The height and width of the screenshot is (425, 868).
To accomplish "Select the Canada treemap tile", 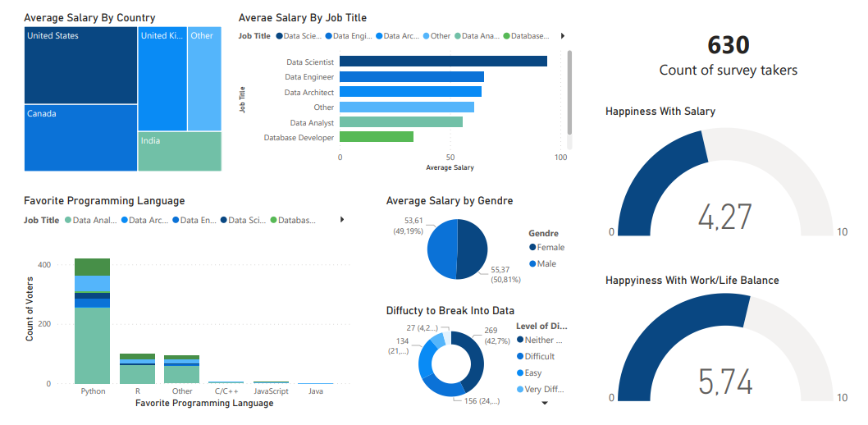I will [80, 138].
